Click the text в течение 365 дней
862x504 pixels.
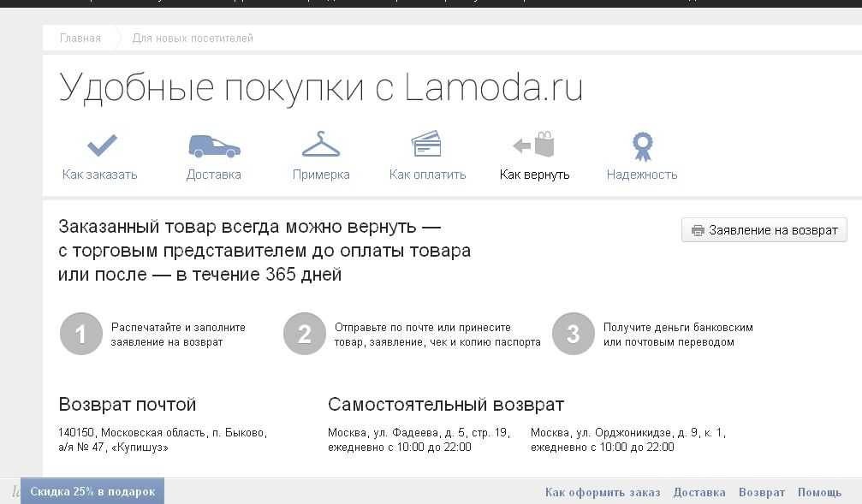pos(259,275)
